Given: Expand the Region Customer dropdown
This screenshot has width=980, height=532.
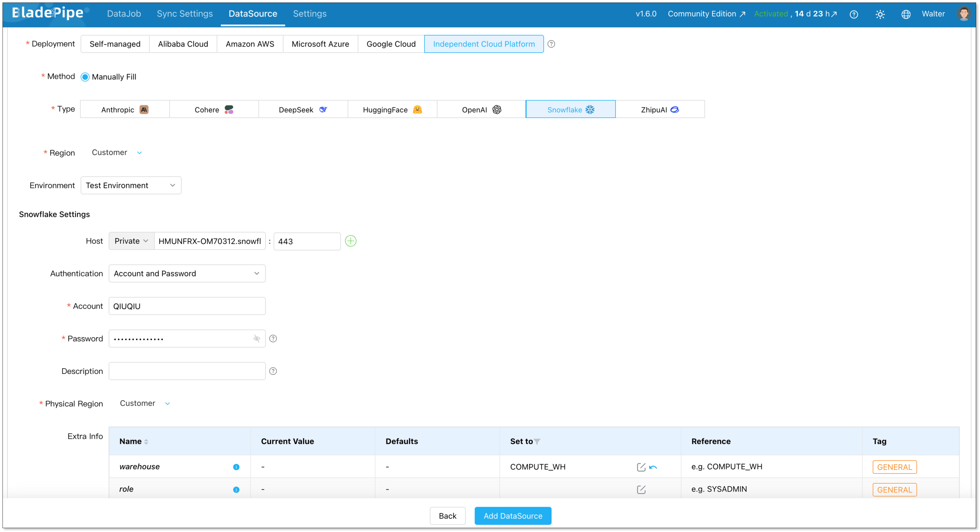Looking at the screenshot, I should [117, 153].
